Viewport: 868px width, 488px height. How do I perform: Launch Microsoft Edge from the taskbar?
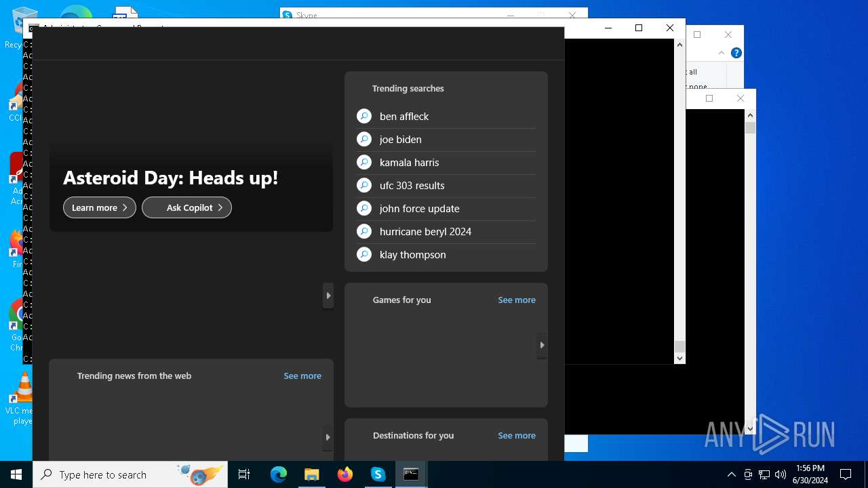click(x=279, y=474)
